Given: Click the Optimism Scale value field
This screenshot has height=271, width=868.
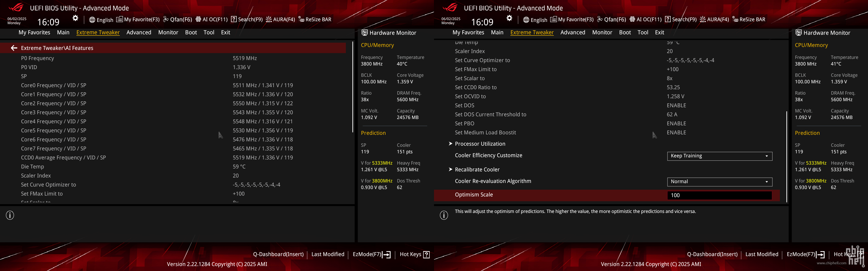Looking at the screenshot, I should (x=720, y=195).
